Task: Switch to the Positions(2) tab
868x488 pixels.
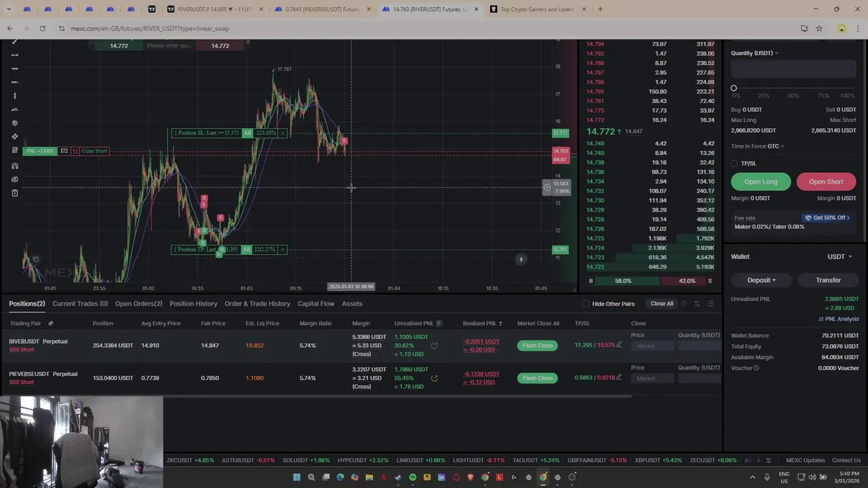Action: coord(27,304)
